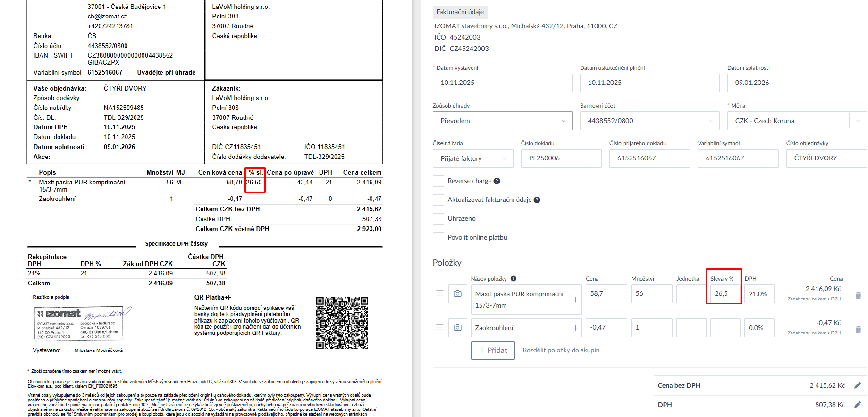Click help icon next to Název položky
This screenshot has height=417, width=868.
[514, 279]
